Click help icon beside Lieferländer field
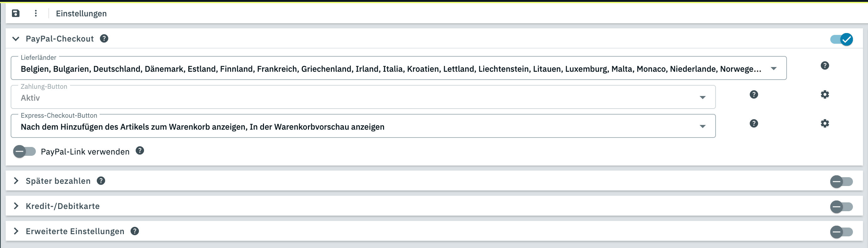 825,65
